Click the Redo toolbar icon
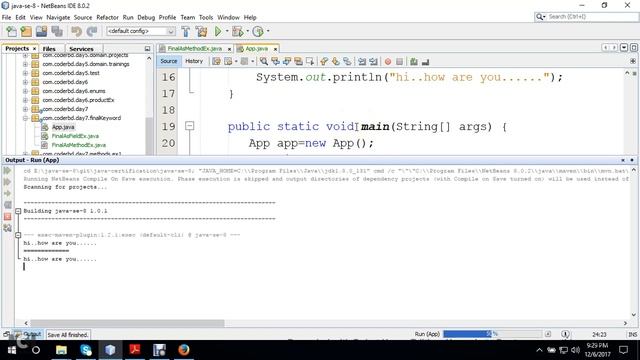 [x=92, y=31]
